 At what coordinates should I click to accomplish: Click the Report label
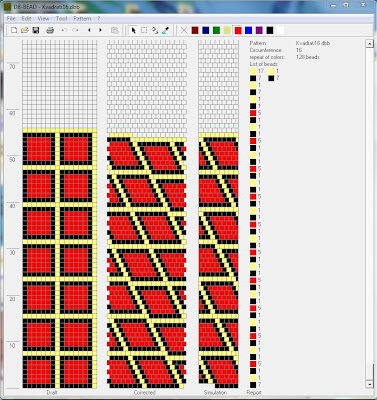pyautogui.click(x=254, y=393)
